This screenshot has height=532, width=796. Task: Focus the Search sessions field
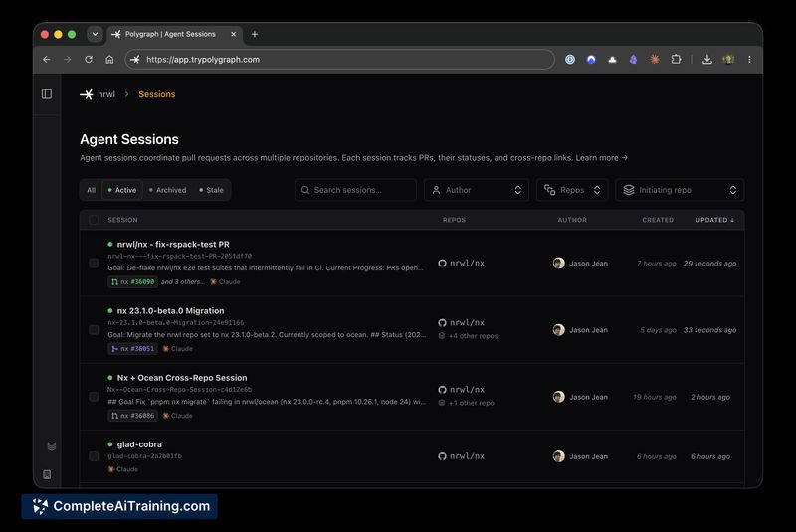coord(355,190)
